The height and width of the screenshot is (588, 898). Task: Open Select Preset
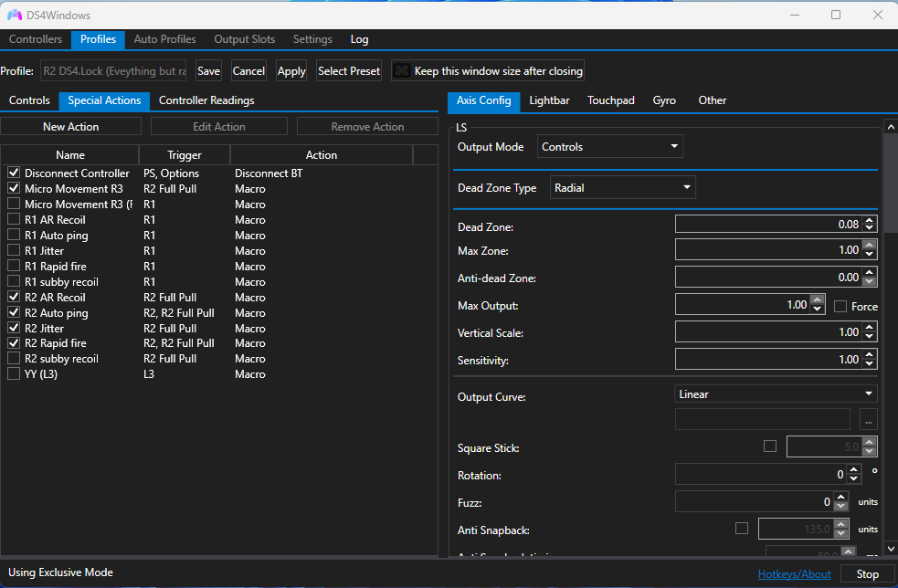pos(349,70)
